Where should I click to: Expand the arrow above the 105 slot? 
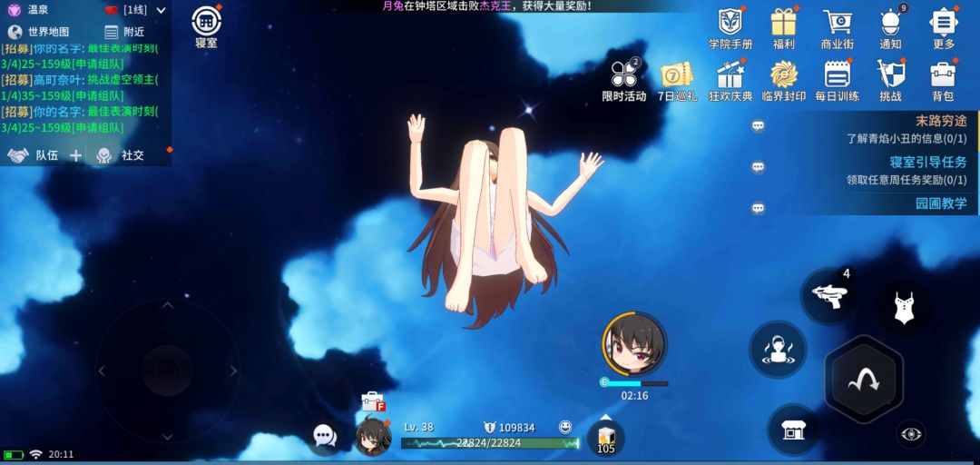[605, 418]
